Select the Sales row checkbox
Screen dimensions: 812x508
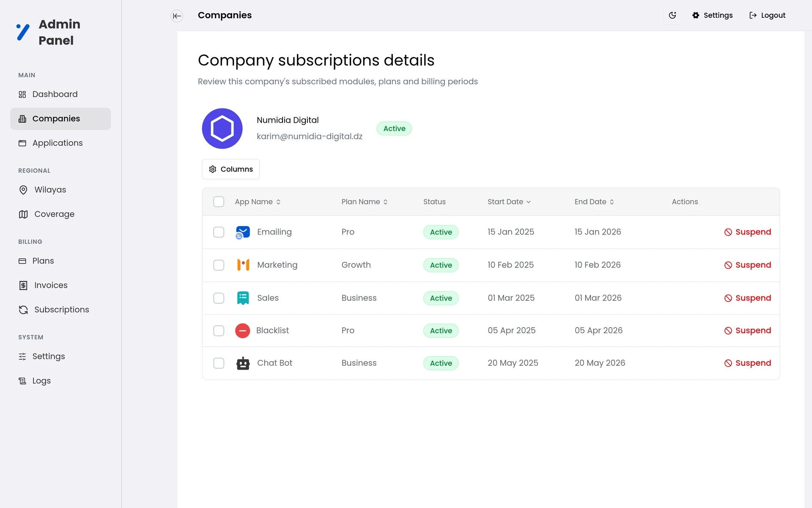pyautogui.click(x=219, y=298)
